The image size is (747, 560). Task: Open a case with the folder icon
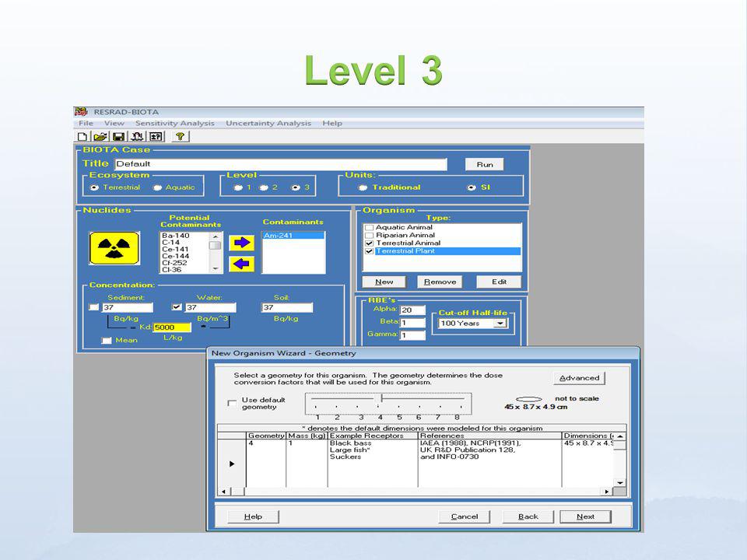pyautogui.click(x=100, y=137)
